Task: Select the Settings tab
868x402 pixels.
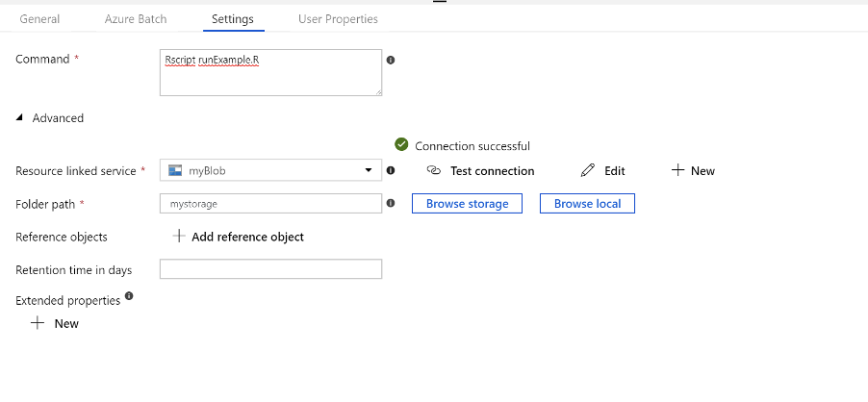Action: click(x=233, y=19)
